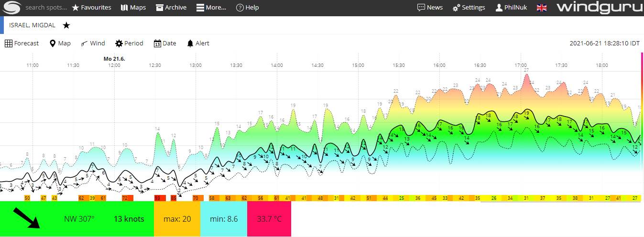
Task: Open the News feed
Action: tap(430, 8)
